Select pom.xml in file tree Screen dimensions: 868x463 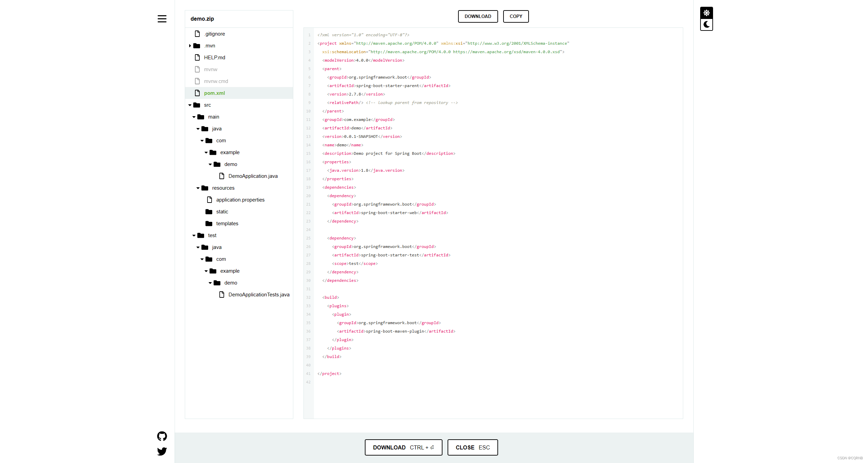(214, 93)
